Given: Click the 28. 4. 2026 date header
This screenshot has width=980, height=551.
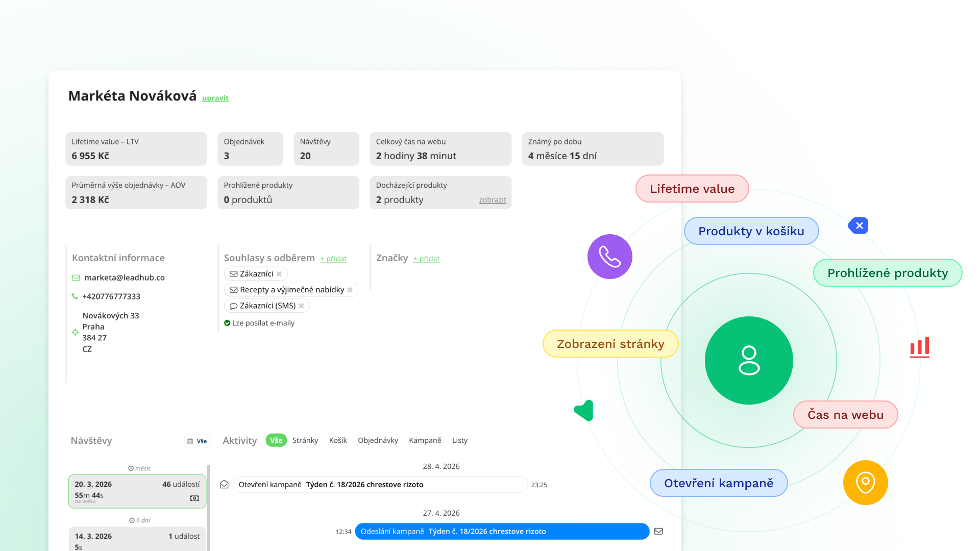Looking at the screenshot, I should click(441, 466).
